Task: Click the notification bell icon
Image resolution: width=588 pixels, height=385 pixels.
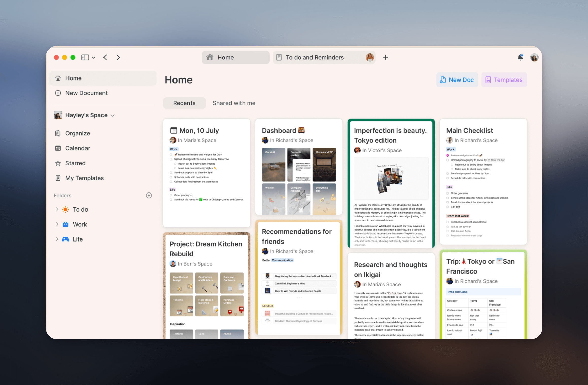Action: (x=520, y=57)
